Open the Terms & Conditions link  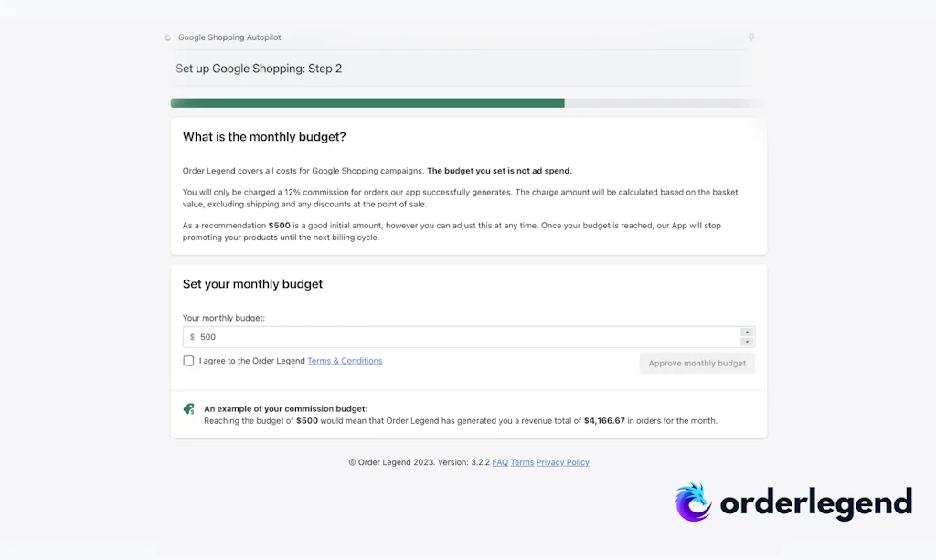point(345,361)
